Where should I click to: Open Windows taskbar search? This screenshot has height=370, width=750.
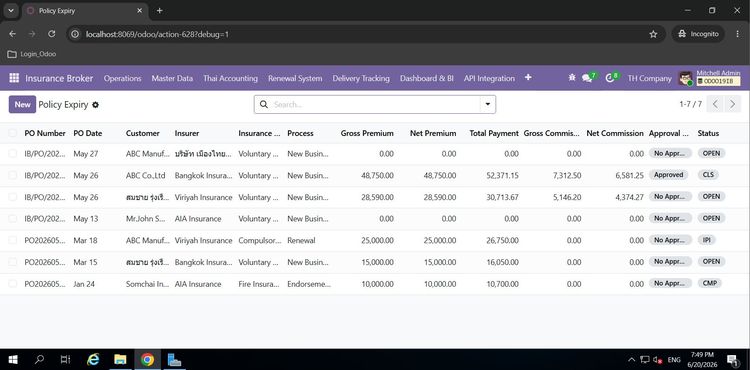[40, 359]
